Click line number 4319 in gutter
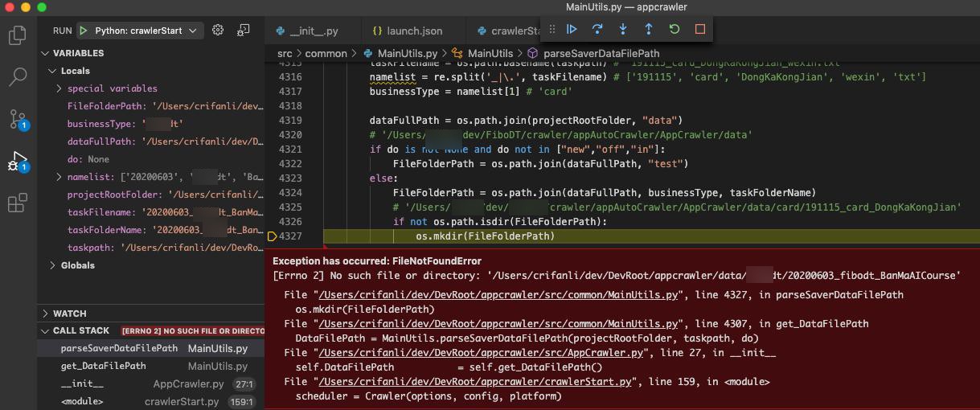Screen dimensions: 980x410 click(x=289, y=121)
